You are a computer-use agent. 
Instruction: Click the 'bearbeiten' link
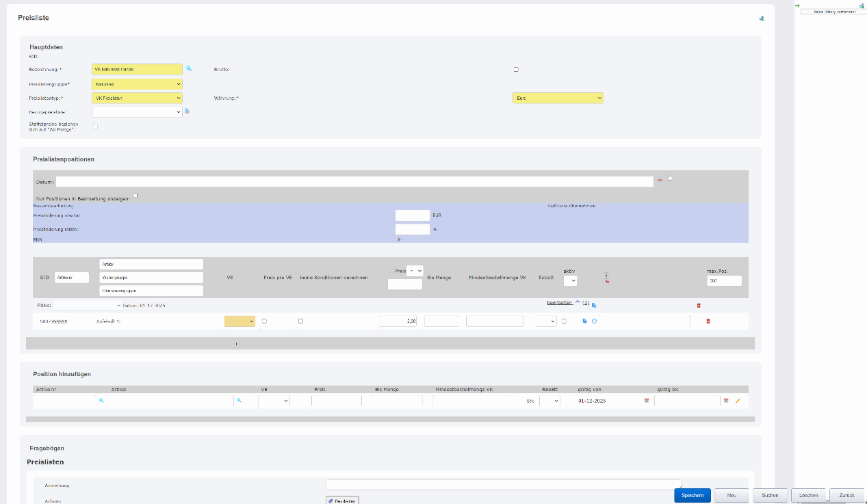point(559,302)
